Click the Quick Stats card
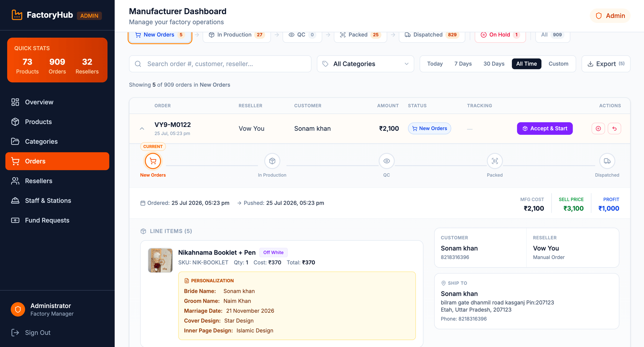Image resolution: width=644 pixels, height=347 pixels. coord(57,60)
